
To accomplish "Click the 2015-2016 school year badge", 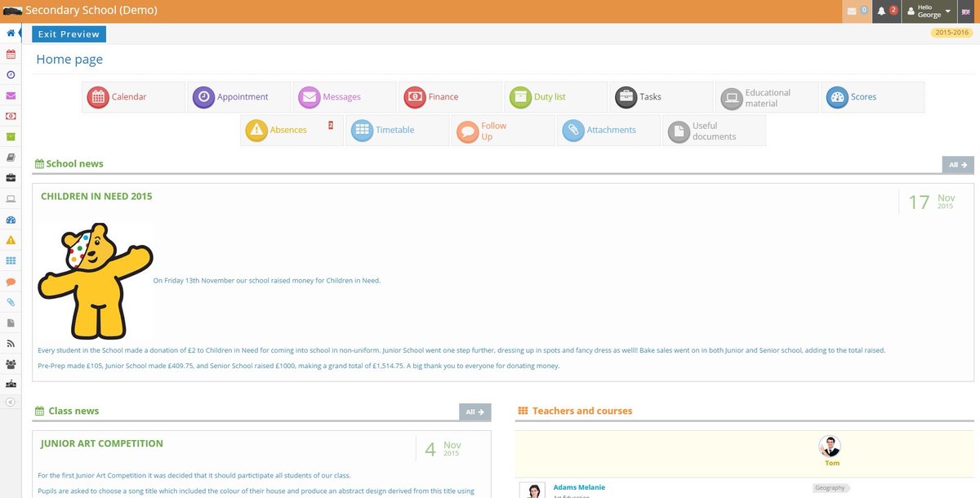I will (952, 33).
